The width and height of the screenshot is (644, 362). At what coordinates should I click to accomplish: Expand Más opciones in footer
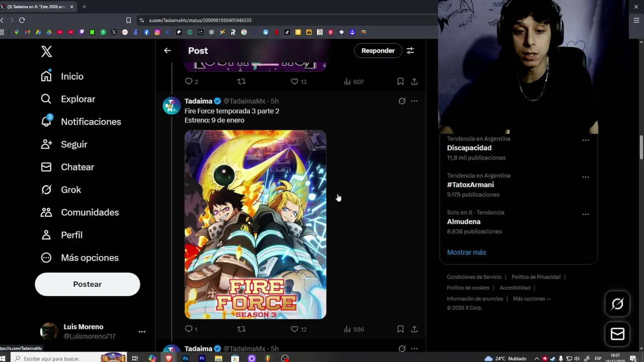(532, 299)
